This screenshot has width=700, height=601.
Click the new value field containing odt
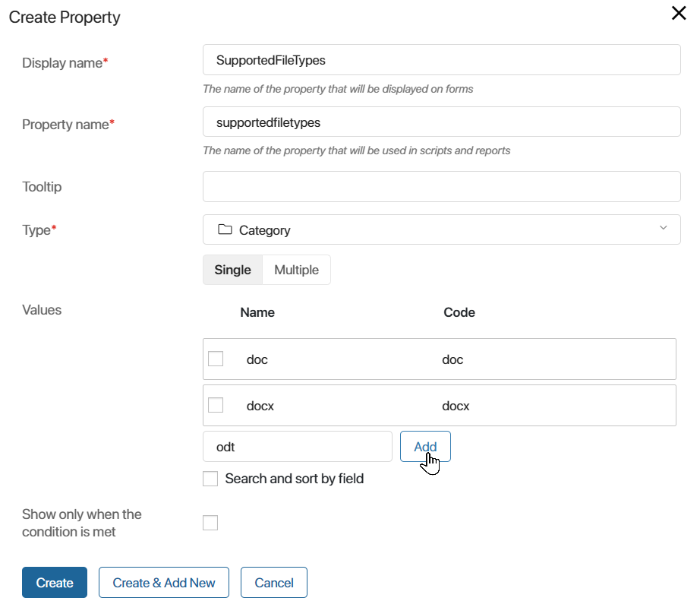coord(298,447)
